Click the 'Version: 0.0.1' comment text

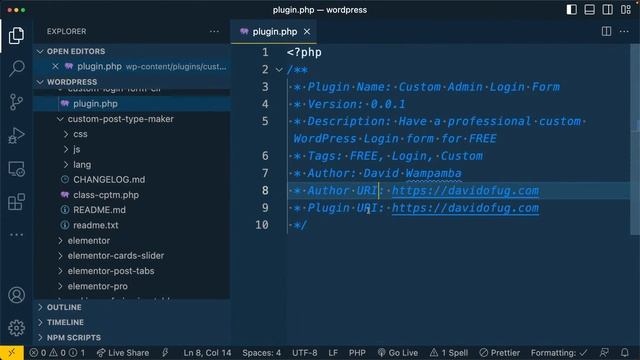(x=356, y=104)
